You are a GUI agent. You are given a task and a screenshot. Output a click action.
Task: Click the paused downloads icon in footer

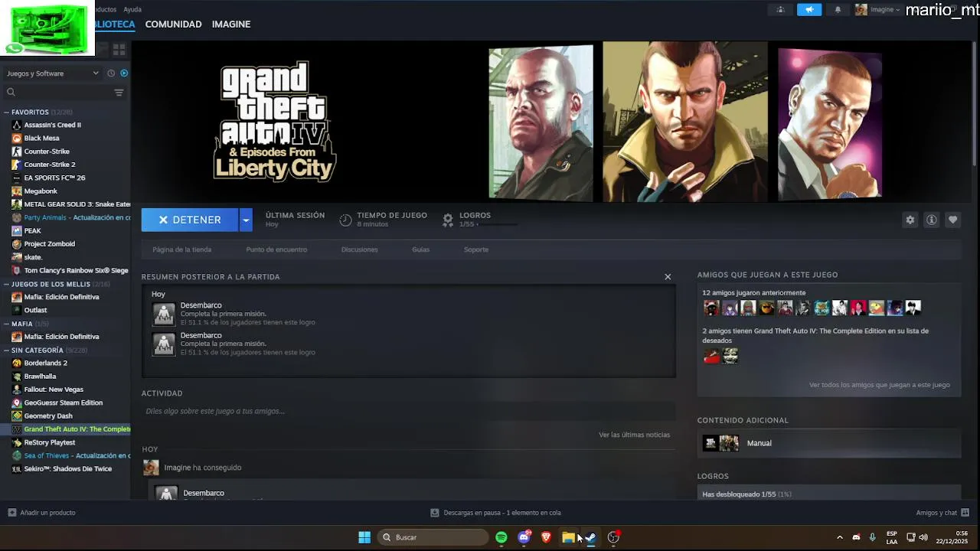[x=435, y=513]
